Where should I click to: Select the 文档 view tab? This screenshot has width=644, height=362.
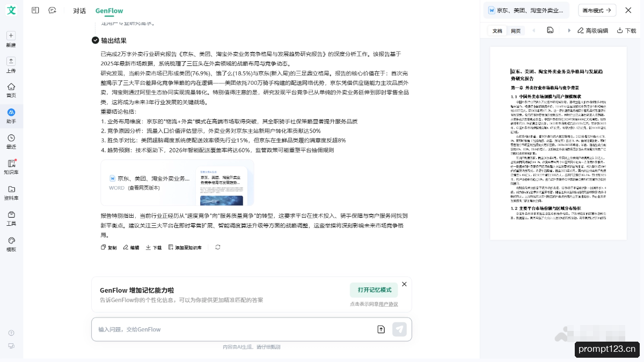[497, 31]
